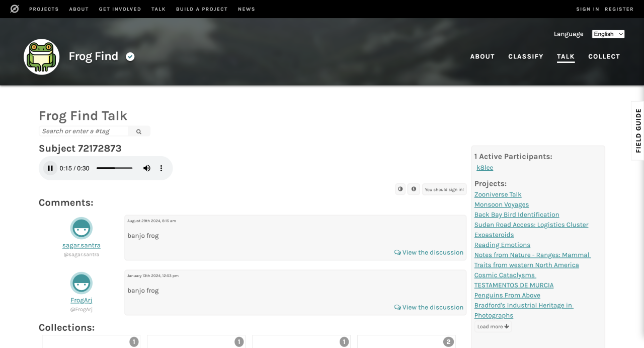Go to Get Involved
This screenshot has height=348, width=644.
[120, 9]
